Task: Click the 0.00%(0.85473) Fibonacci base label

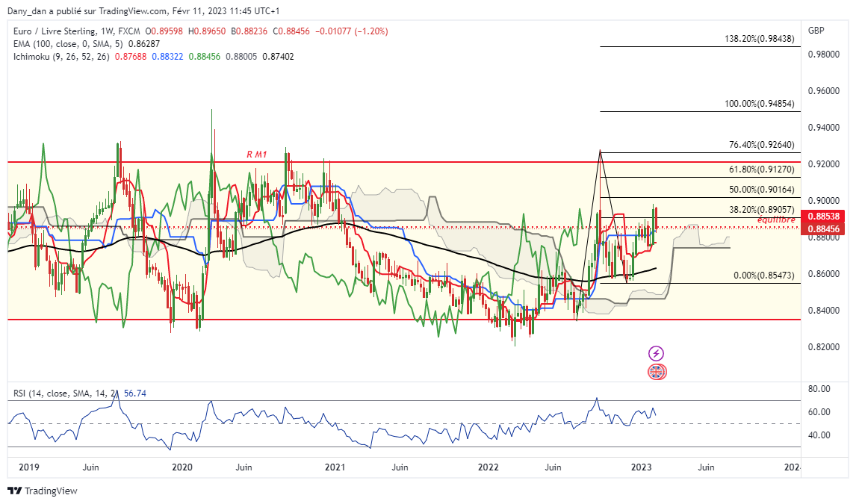Action: pyautogui.click(x=766, y=276)
